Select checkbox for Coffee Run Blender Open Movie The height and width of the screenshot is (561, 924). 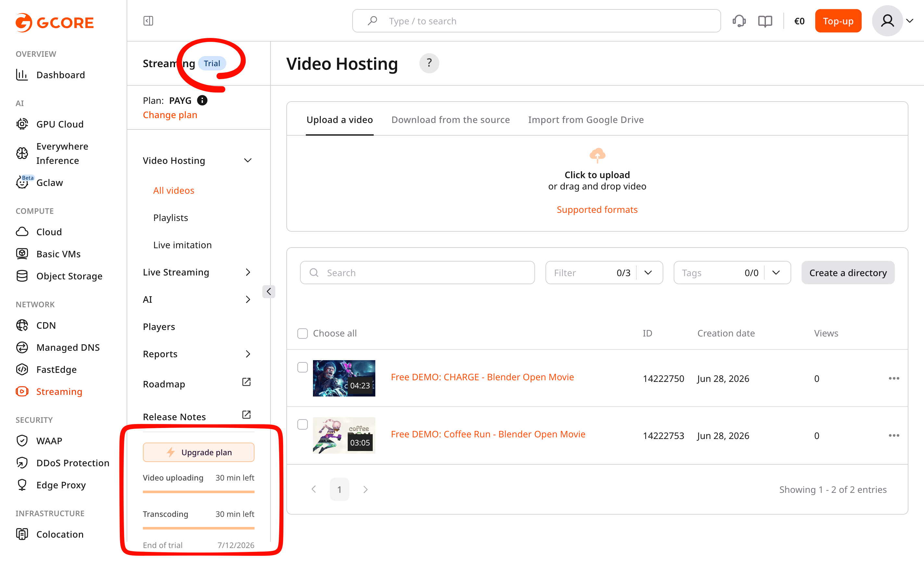tap(302, 424)
